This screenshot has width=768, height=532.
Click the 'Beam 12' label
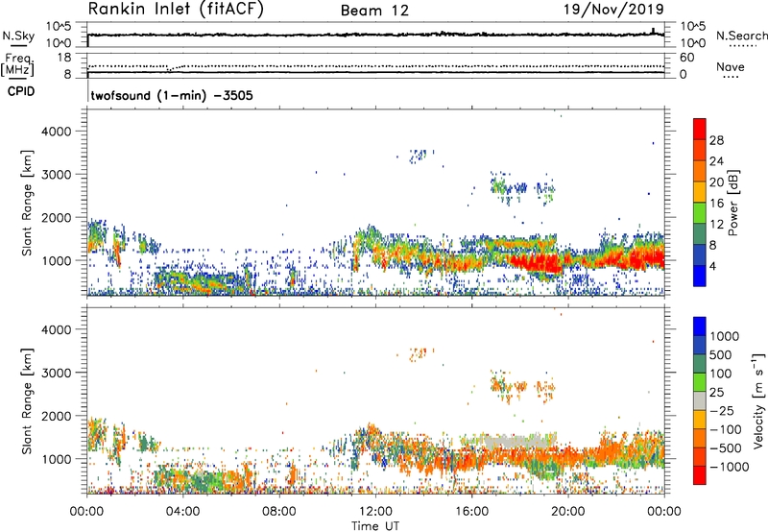coord(374,11)
